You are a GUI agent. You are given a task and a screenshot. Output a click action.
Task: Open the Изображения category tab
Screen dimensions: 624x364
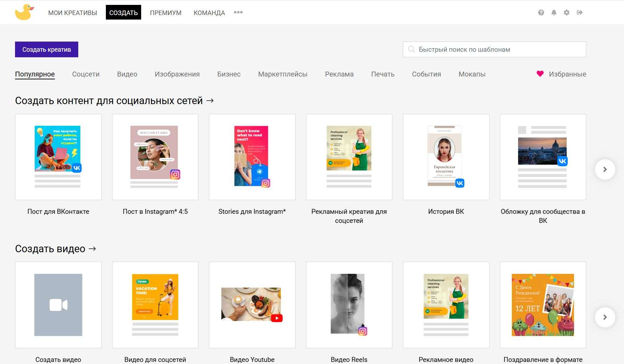point(177,74)
